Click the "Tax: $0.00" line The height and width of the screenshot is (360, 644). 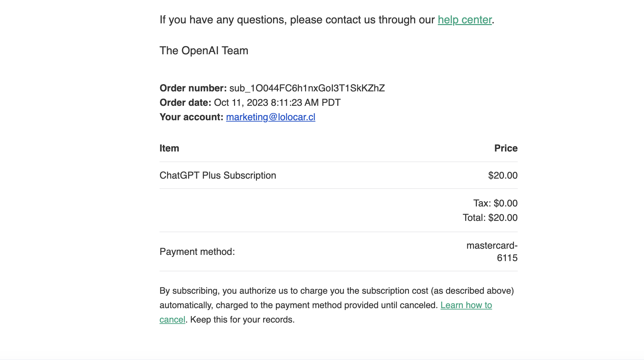(495, 203)
